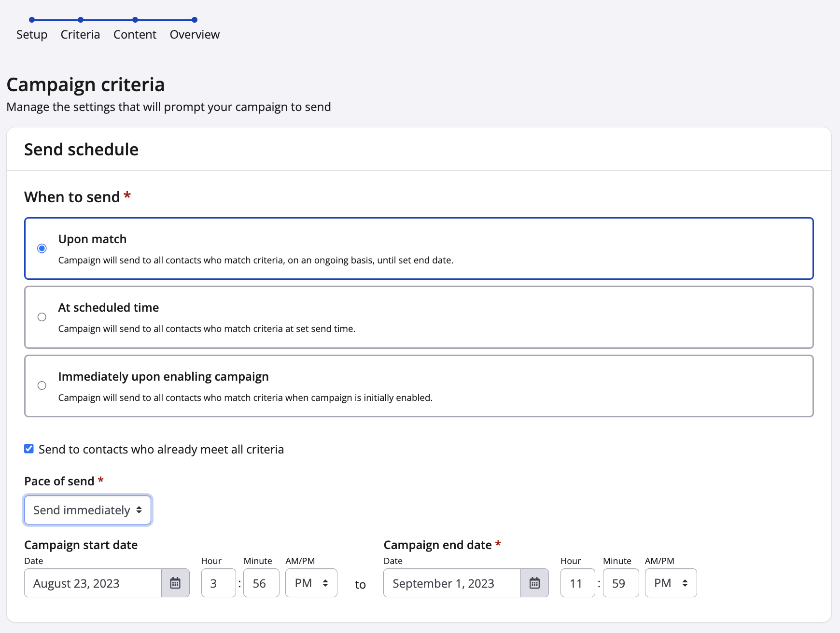Click the Overview step dot on progress line

click(195, 20)
